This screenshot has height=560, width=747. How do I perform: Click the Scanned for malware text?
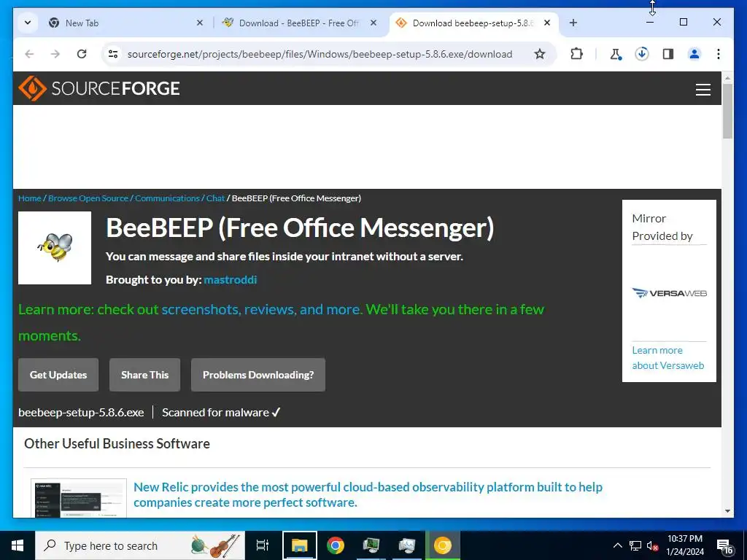[x=221, y=413]
